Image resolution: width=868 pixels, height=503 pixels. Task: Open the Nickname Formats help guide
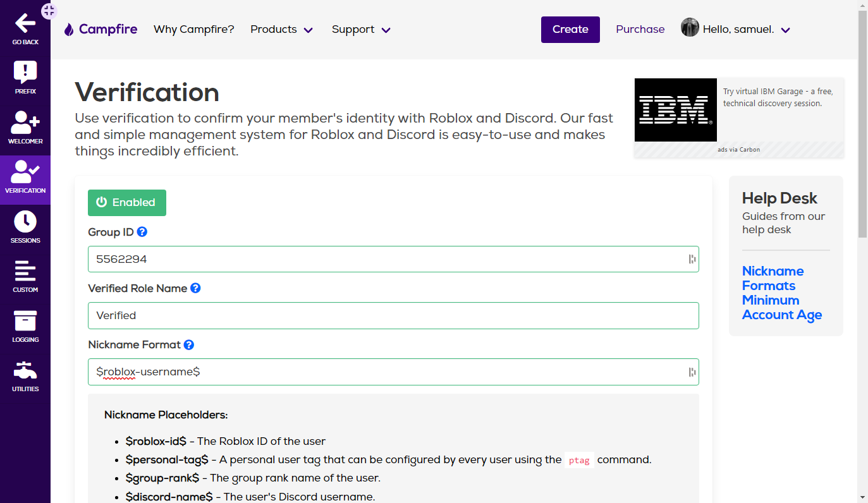773,279
